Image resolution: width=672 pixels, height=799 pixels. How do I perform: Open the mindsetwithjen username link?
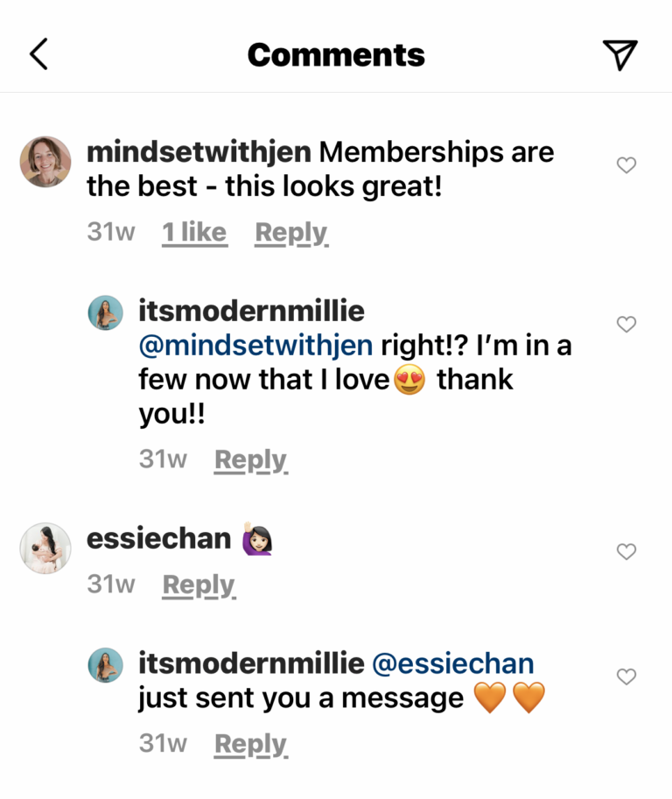pyautogui.click(x=199, y=152)
